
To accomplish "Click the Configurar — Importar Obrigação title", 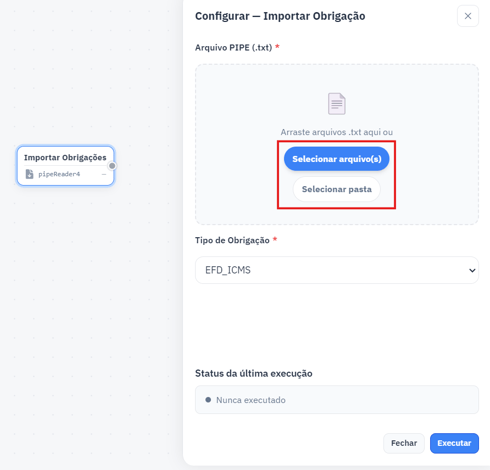I will (x=280, y=16).
